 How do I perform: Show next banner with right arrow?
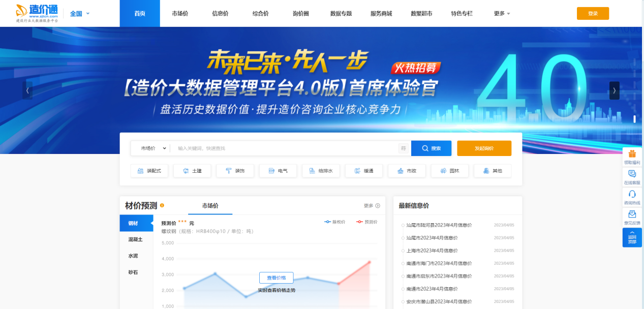(x=614, y=90)
